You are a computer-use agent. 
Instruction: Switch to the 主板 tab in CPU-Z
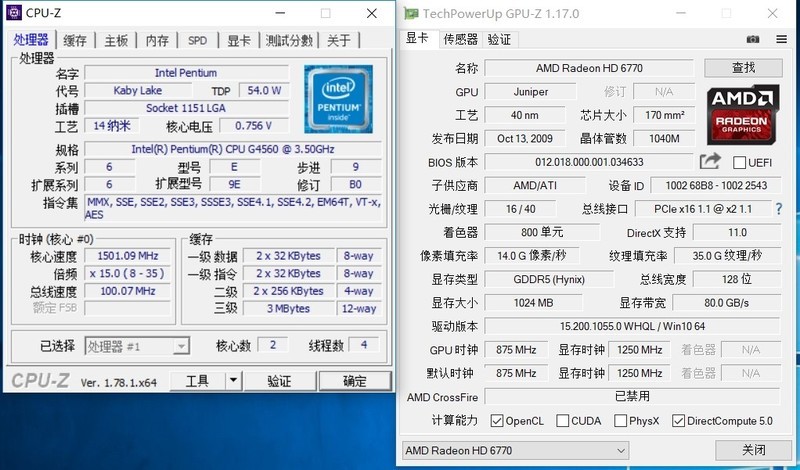click(116, 40)
